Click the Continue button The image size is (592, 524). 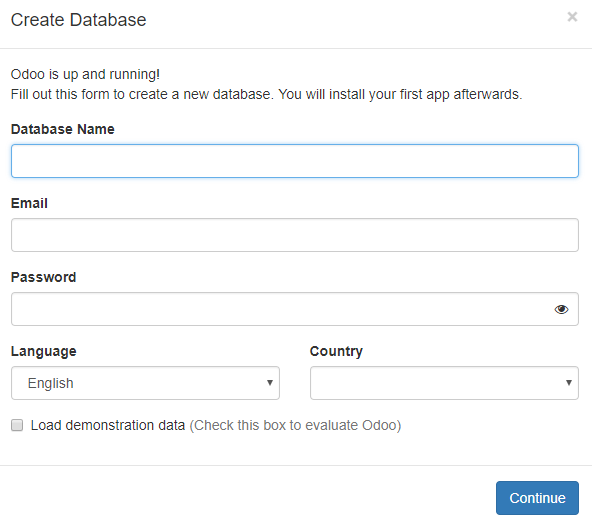537,498
